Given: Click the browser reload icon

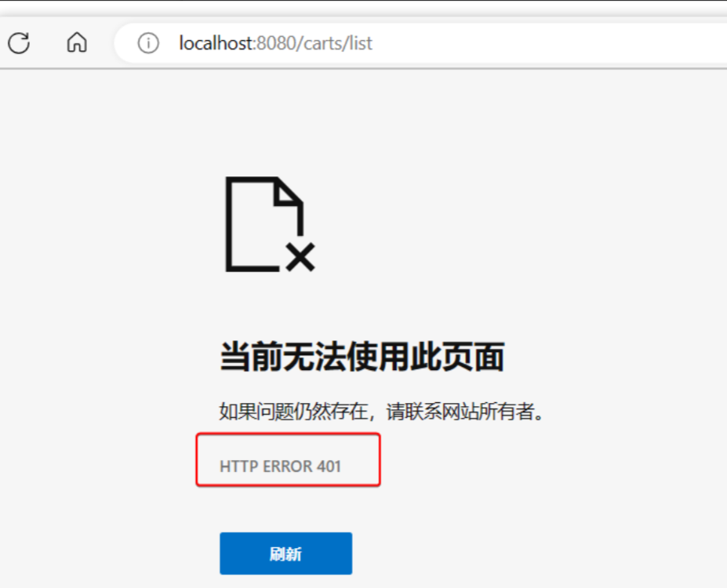Looking at the screenshot, I should tap(19, 43).
